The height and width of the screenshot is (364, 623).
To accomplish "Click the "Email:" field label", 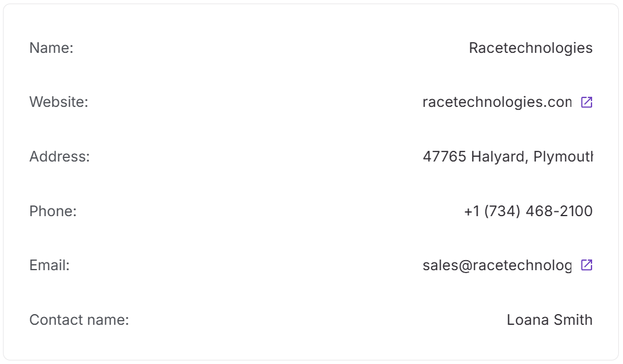I will 49,265.
